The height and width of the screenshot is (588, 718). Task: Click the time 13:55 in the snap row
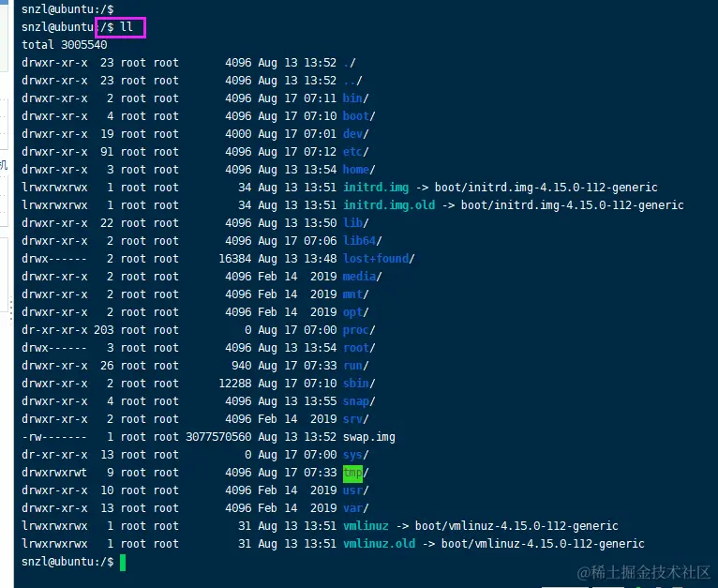coord(320,402)
